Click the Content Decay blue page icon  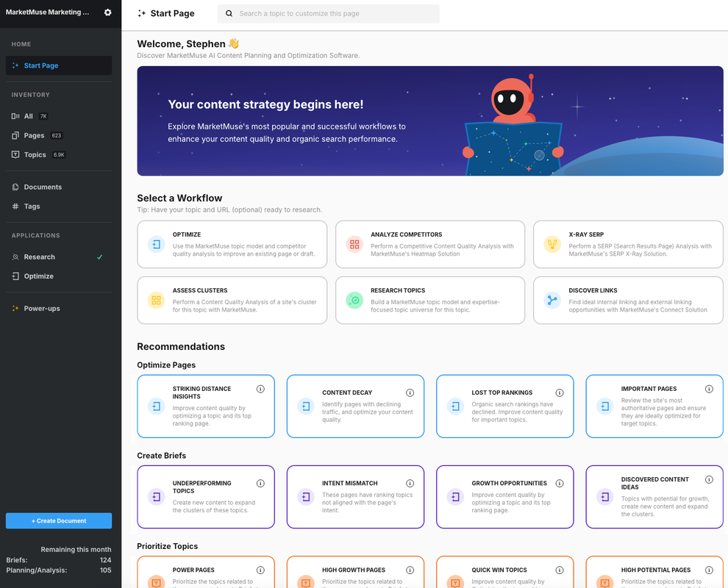coord(306,406)
